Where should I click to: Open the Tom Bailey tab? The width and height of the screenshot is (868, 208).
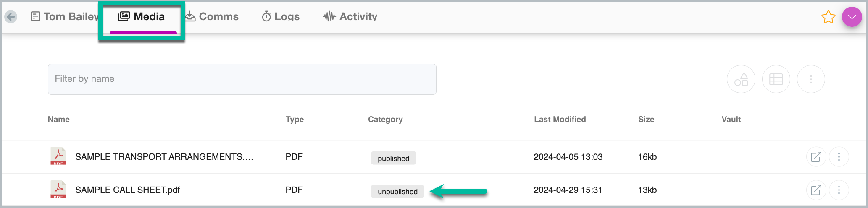64,16
